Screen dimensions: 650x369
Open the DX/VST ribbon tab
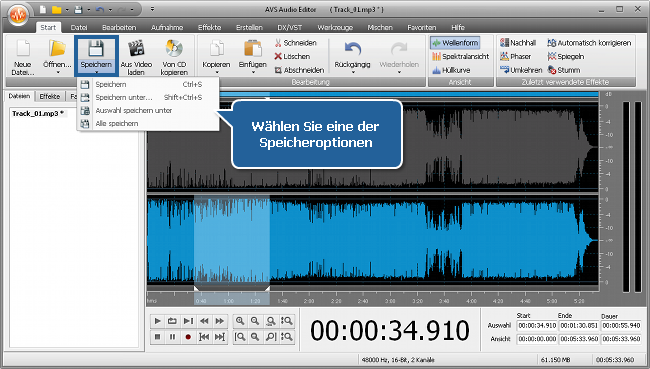(x=289, y=27)
